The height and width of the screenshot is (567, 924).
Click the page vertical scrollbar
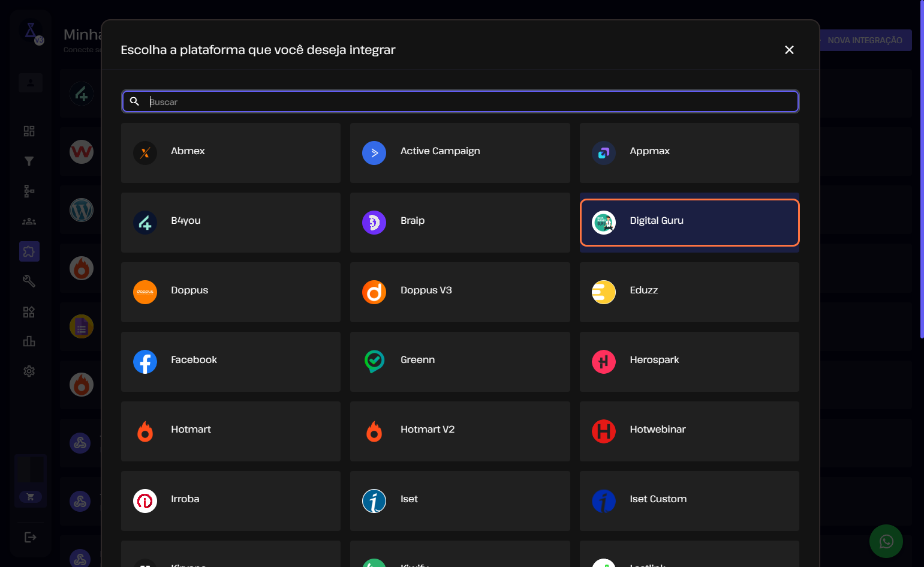[x=922, y=169]
